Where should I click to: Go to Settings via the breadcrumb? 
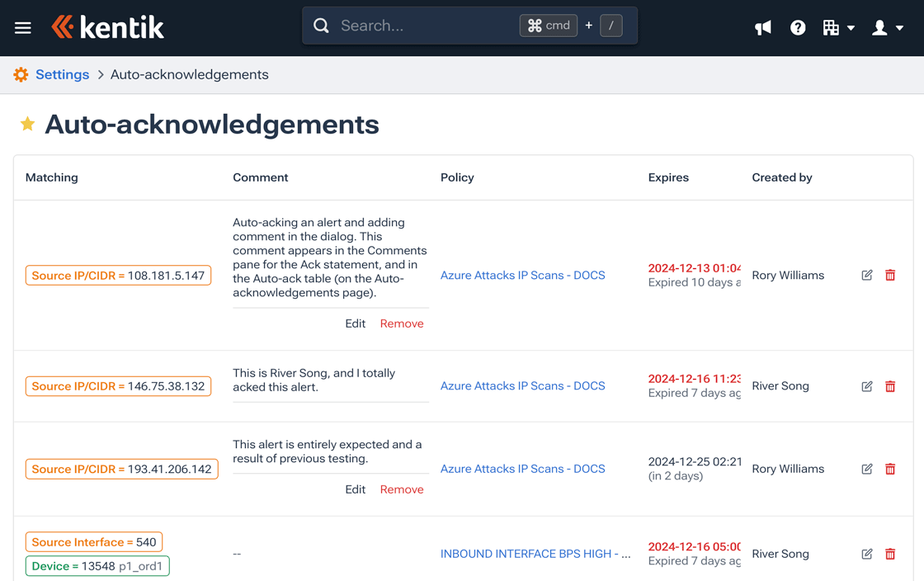click(62, 74)
